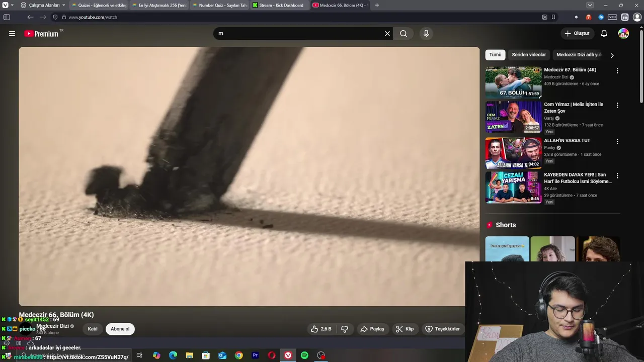Launch Spotify from the taskbar

[x=304, y=355]
